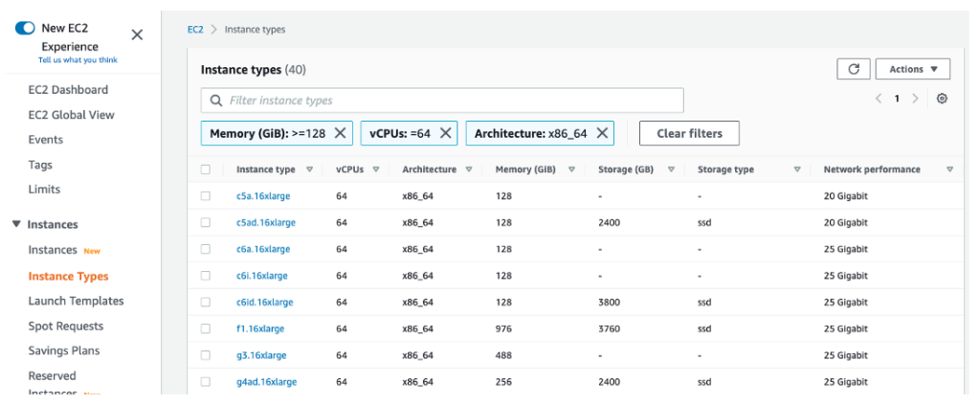Collapse the Instances section triangle
This screenshot has width=980, height=406.
tap(17, 224)
